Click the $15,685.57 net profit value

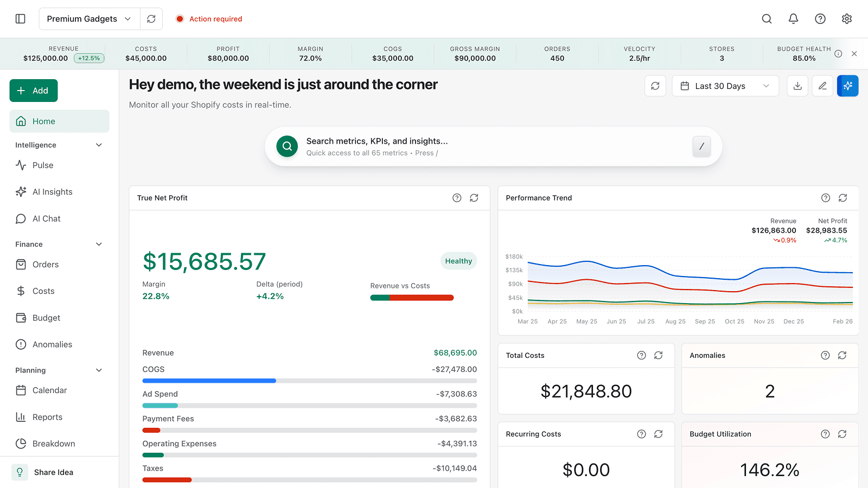204,261
